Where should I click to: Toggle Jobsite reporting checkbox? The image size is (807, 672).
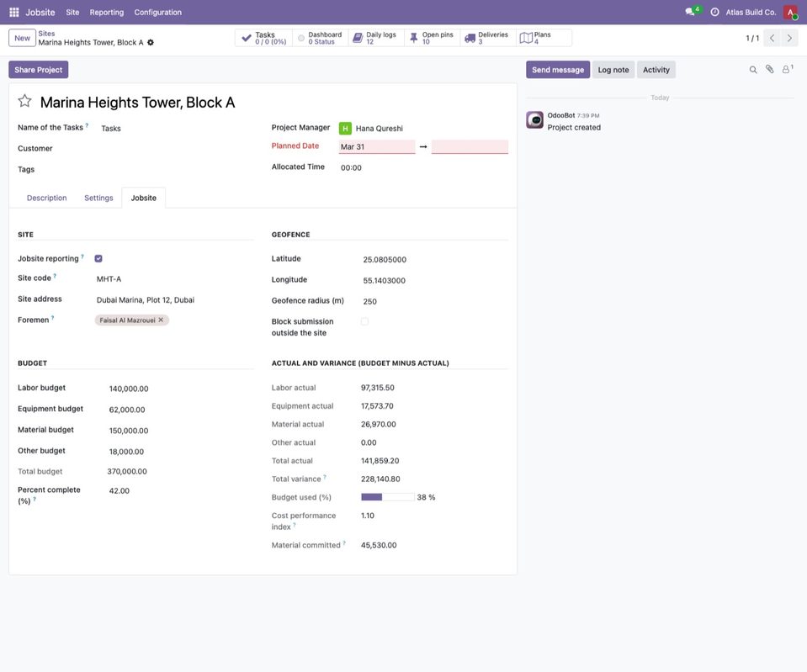[x=98, y=259]
